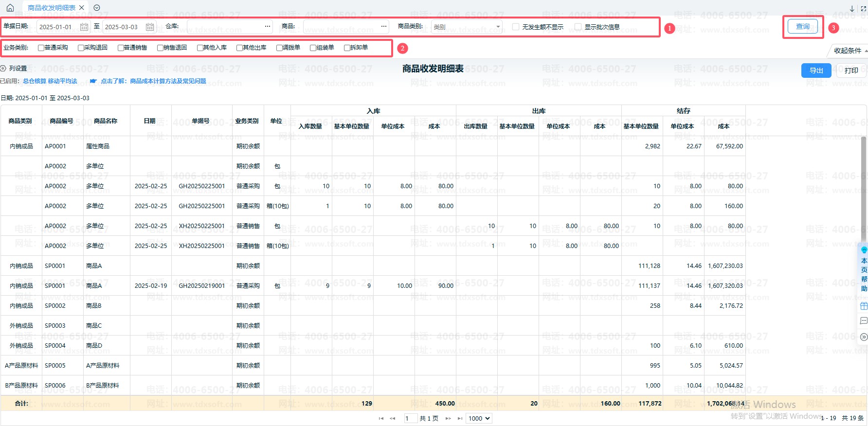Click the 查询 query button
This screenshot has width=868, height=426.
click(802, 27)
